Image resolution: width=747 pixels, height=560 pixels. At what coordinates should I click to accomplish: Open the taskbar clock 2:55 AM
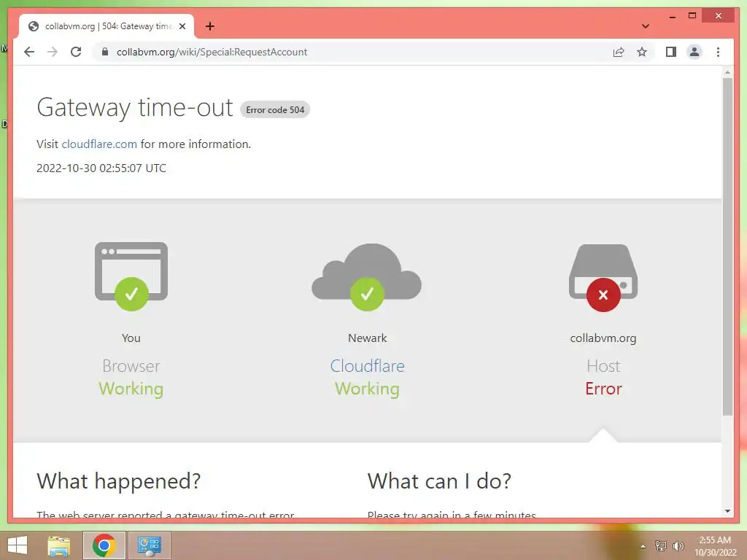715,546
